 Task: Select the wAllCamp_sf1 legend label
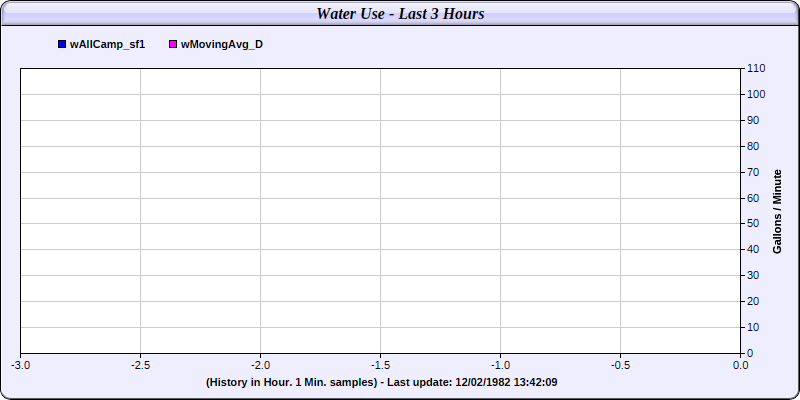[x=108, y=44]
